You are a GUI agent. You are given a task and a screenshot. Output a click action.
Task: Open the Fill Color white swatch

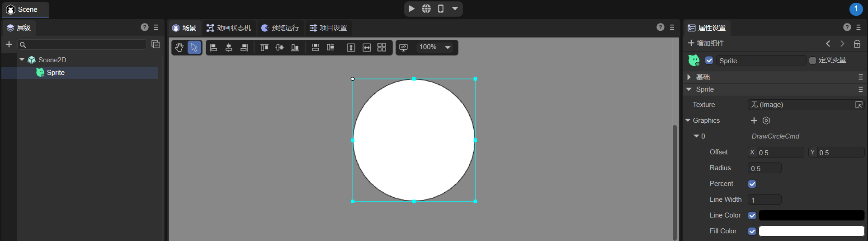tap(811, 231)
